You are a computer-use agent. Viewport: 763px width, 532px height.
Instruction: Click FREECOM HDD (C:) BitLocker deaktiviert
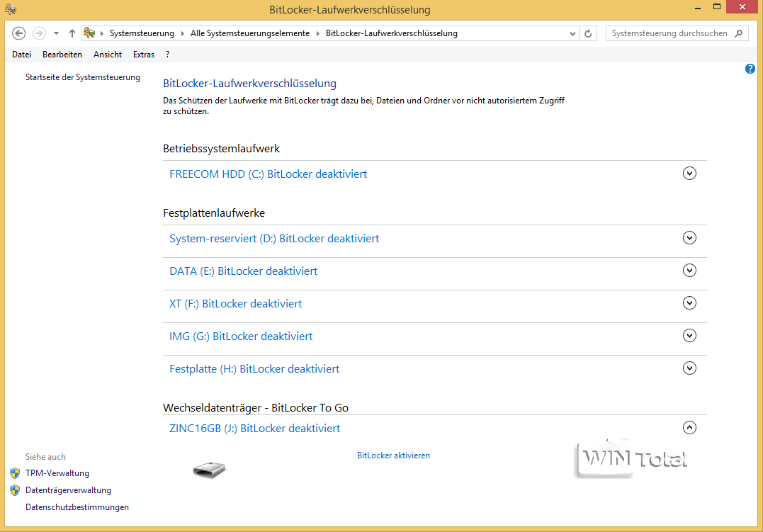[268, 174]
